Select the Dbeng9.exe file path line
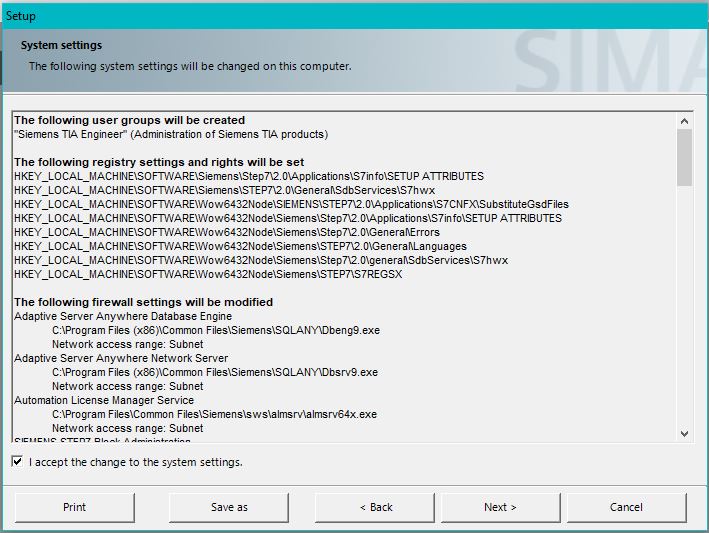 215,330
